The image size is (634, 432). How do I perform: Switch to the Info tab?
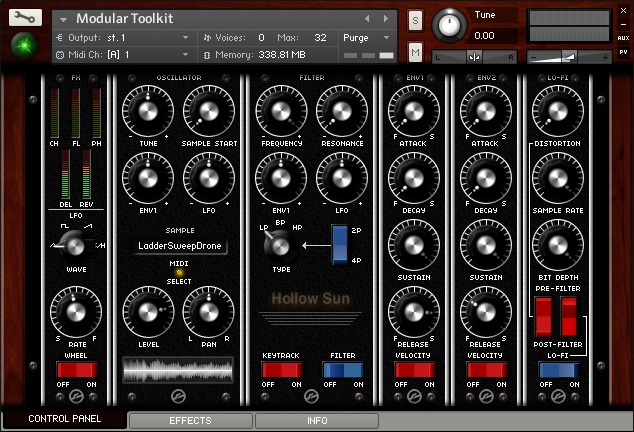click(x=316, y=421)
